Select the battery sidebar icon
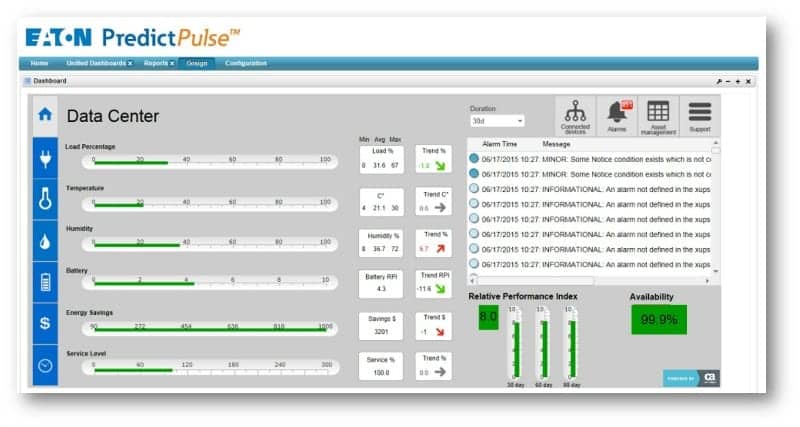Screen dimensions: 800x427 click(x=45, y=282)
